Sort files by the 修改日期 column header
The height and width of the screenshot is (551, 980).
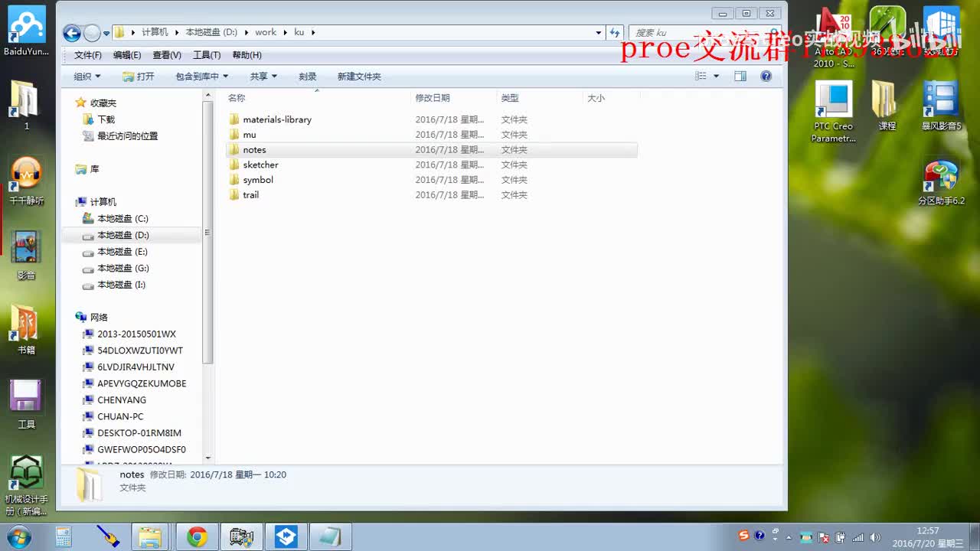(455, 98)
